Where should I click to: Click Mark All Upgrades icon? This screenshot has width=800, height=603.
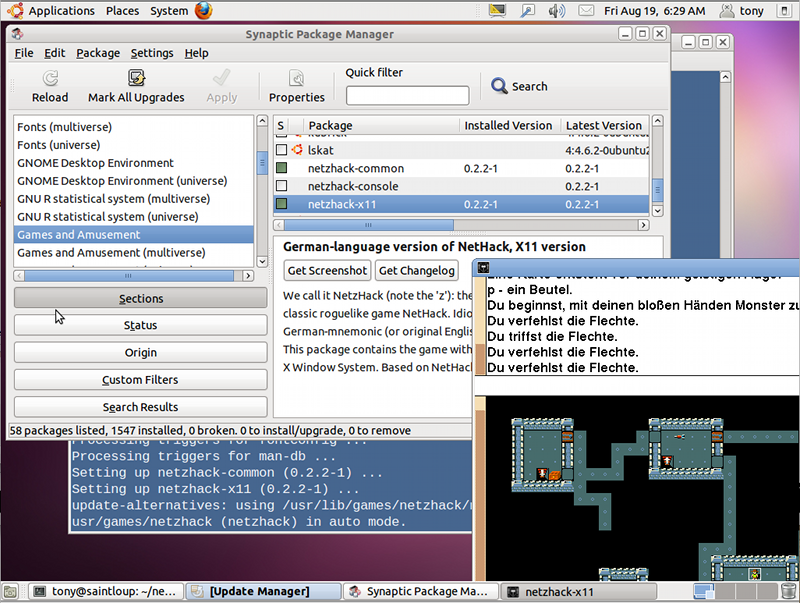tap(136, 78)
